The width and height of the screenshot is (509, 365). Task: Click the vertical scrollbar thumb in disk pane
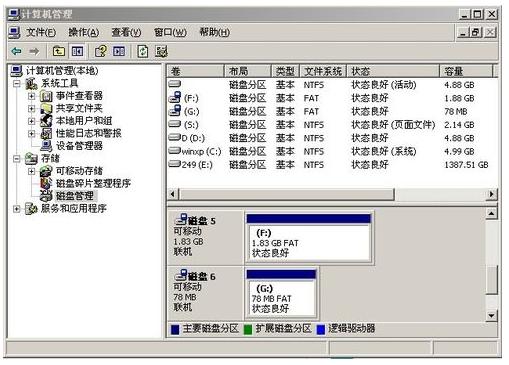[491, 279]
